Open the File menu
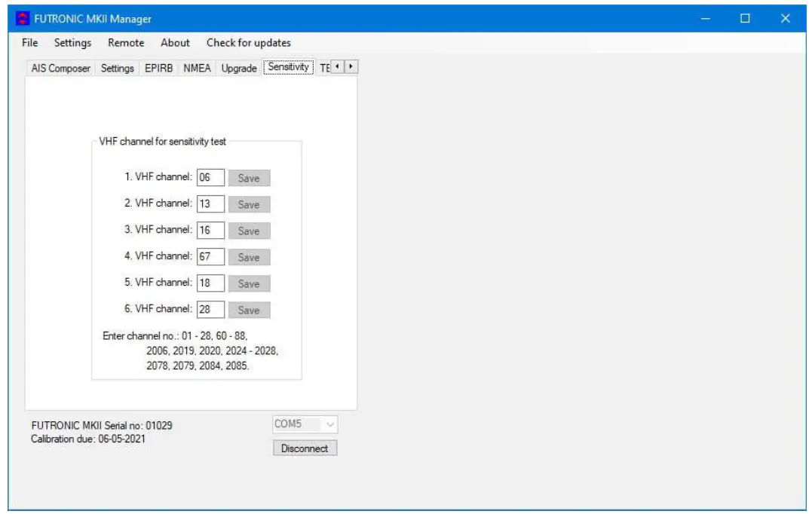Viewport: 812px width, 514px height. [x=29, y=43]
